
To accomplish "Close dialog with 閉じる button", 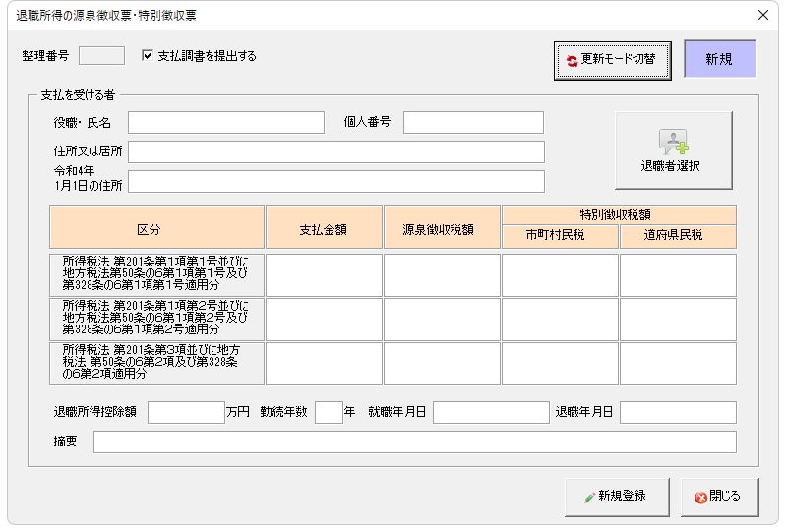I will (719, 497).
